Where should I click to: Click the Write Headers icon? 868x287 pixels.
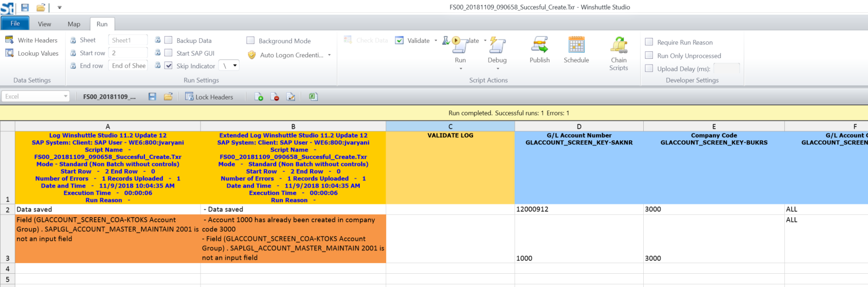pos(10,40)
